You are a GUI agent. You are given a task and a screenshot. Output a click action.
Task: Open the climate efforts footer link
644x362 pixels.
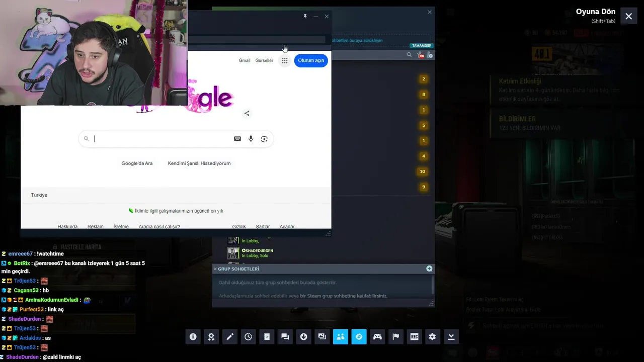179,211
